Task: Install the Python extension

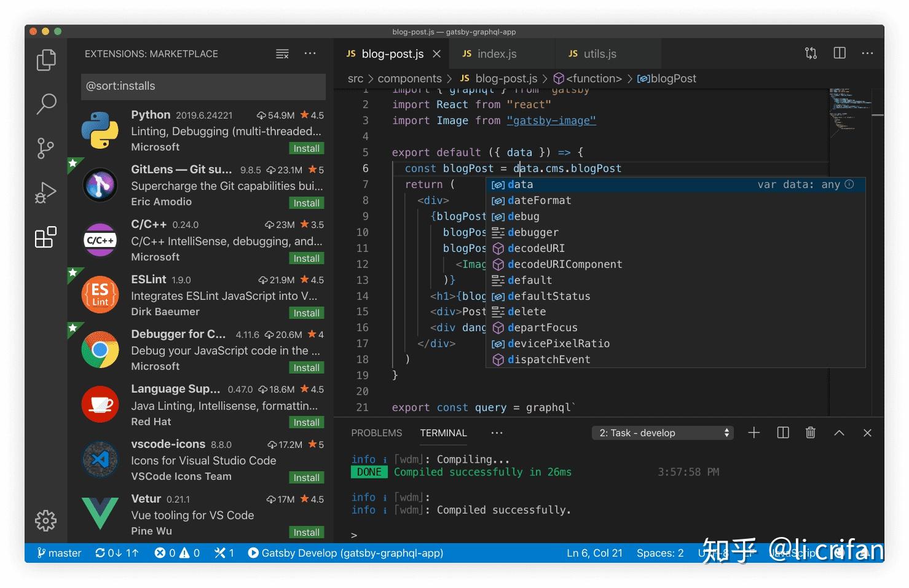Action: tap(306, 149)
